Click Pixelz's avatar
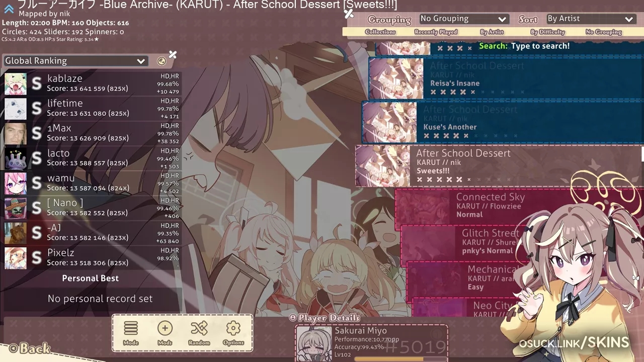Image resolution: width=644 pixels, height=362 pixels. coord(16,258)
